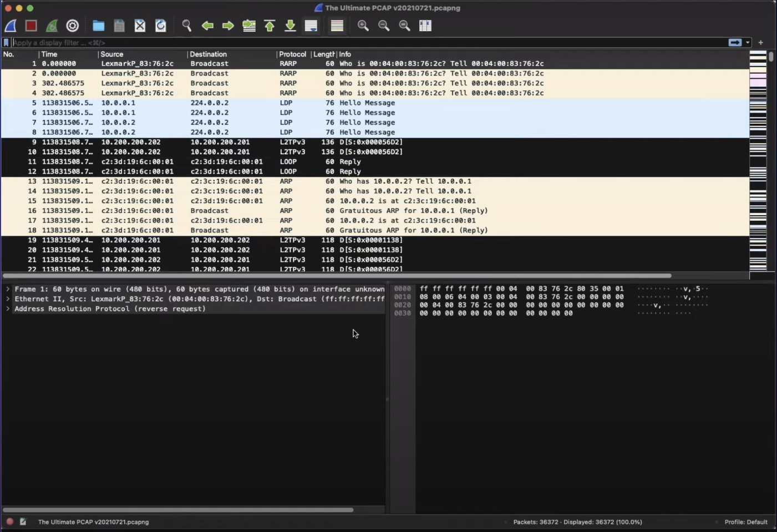Click the packet list horizontal scrollbar

pyautogui.click(x=337, y=276)
